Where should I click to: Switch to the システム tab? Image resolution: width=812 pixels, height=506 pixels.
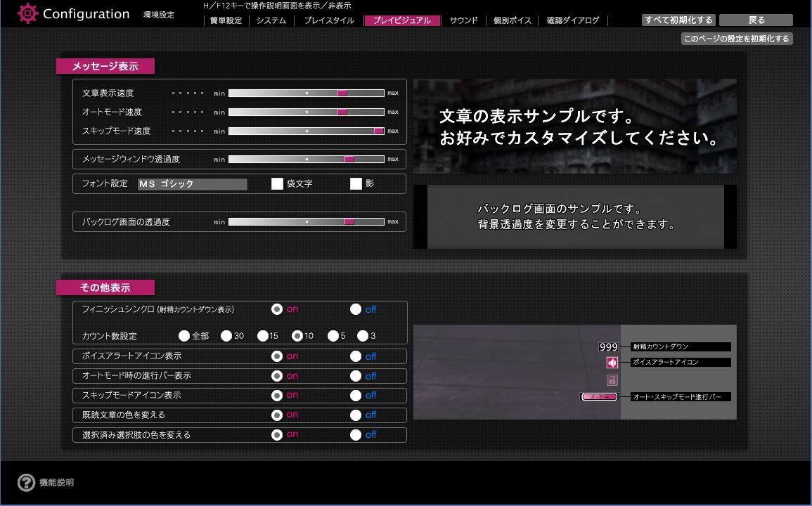tap(271, 20)
